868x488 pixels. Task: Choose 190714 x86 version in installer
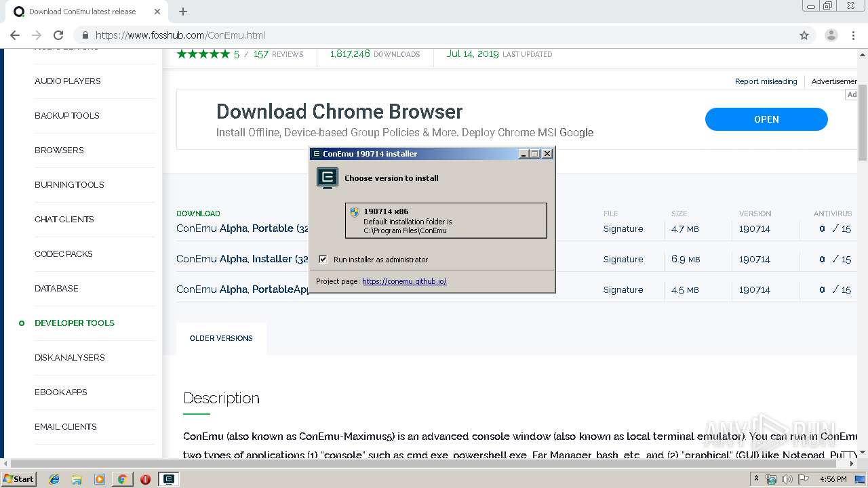[x=446, y=220]
